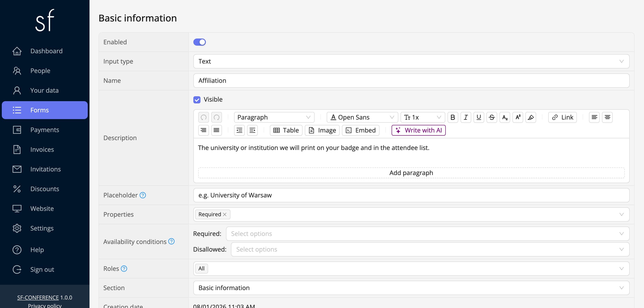
Task: Apply bold formatting
Action: [452, 117]
